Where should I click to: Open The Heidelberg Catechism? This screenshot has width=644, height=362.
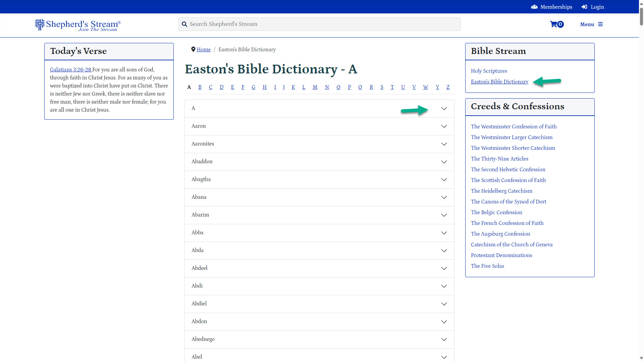501,191
